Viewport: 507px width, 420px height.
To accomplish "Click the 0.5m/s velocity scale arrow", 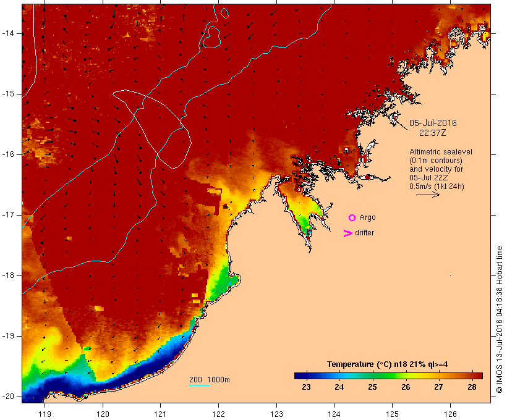I will click(428, 195).
